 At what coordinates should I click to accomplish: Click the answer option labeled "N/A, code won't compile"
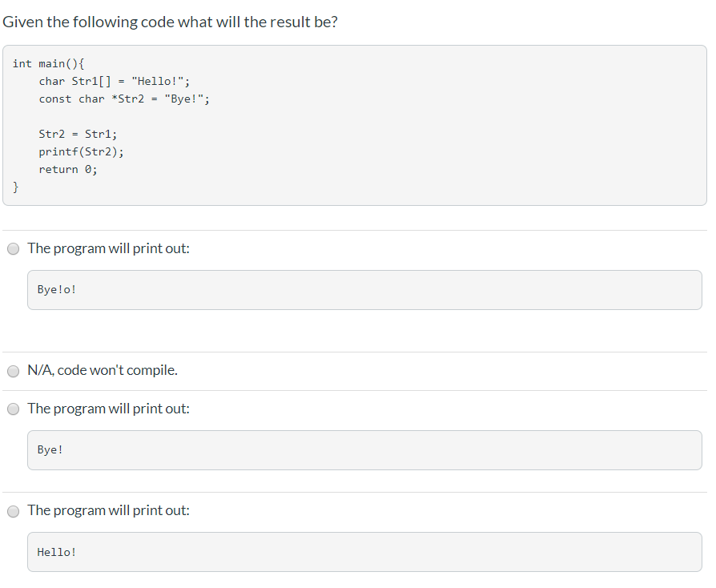(103, 370)
